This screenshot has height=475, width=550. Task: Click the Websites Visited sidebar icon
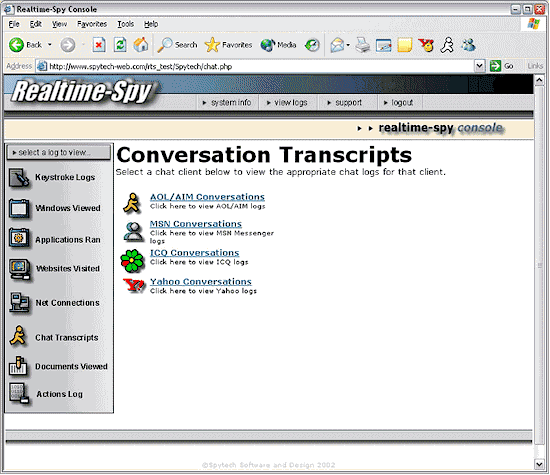click(20, 269)
